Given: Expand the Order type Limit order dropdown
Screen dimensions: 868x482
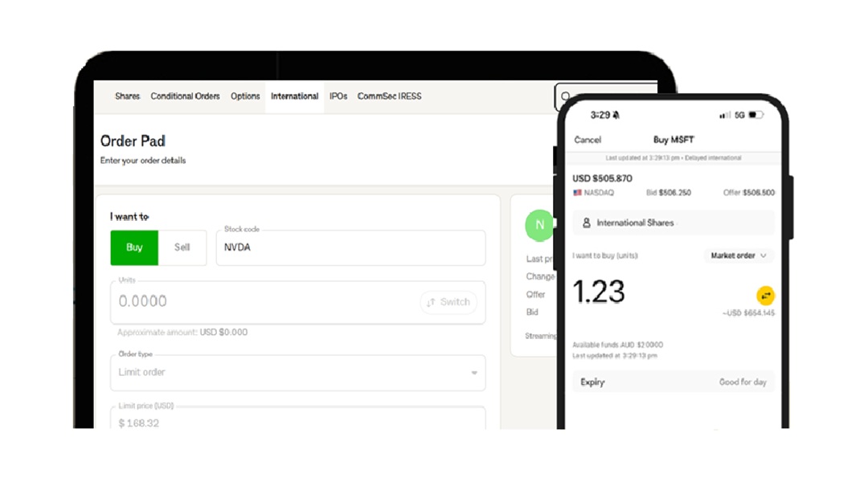Looking at the screenshot, I should [x=297, y=373].
